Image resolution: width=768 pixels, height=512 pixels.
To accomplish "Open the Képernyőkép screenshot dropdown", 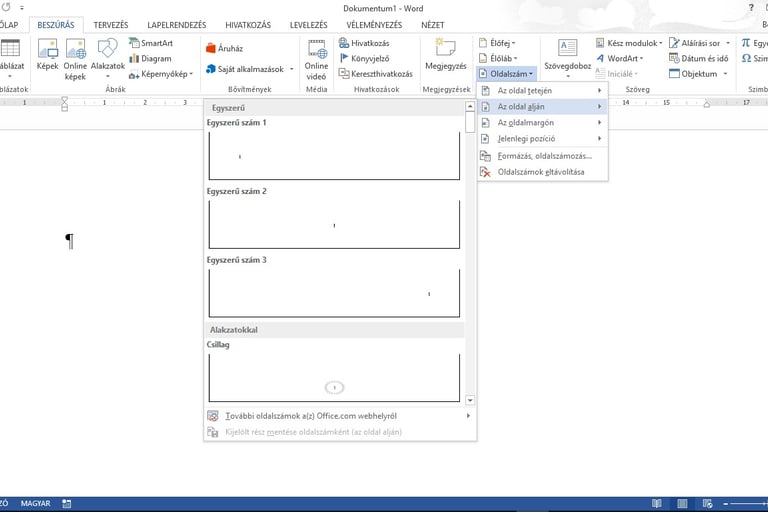I will 161,74.
